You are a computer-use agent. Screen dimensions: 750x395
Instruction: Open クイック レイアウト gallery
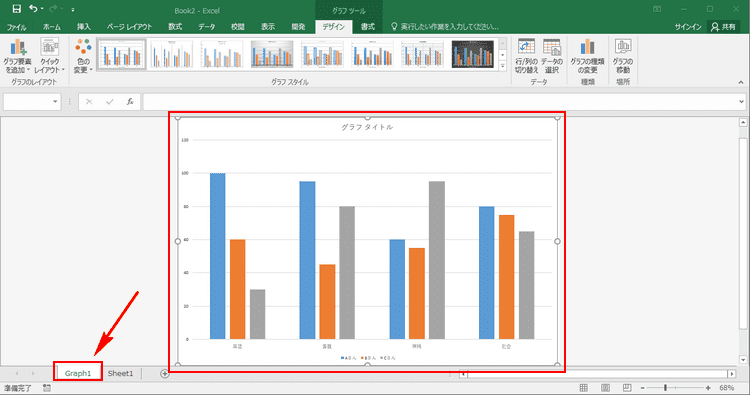click(49, 56)
